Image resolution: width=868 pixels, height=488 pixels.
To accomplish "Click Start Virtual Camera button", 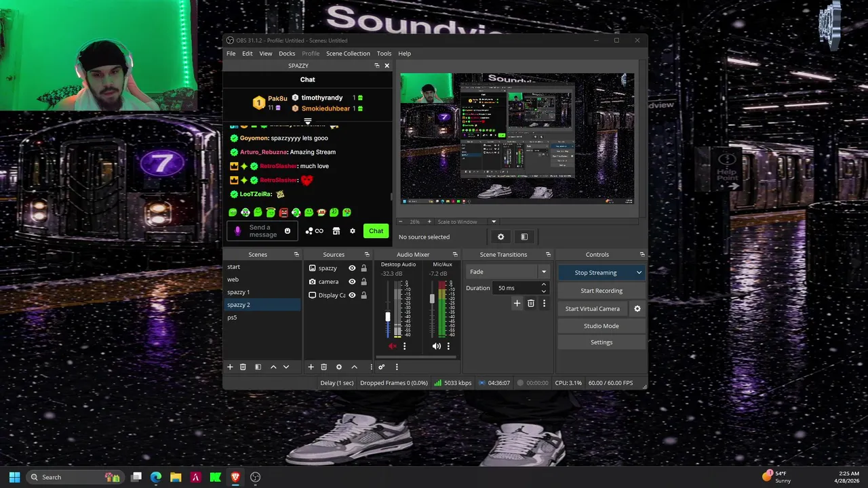I will 593,308.
